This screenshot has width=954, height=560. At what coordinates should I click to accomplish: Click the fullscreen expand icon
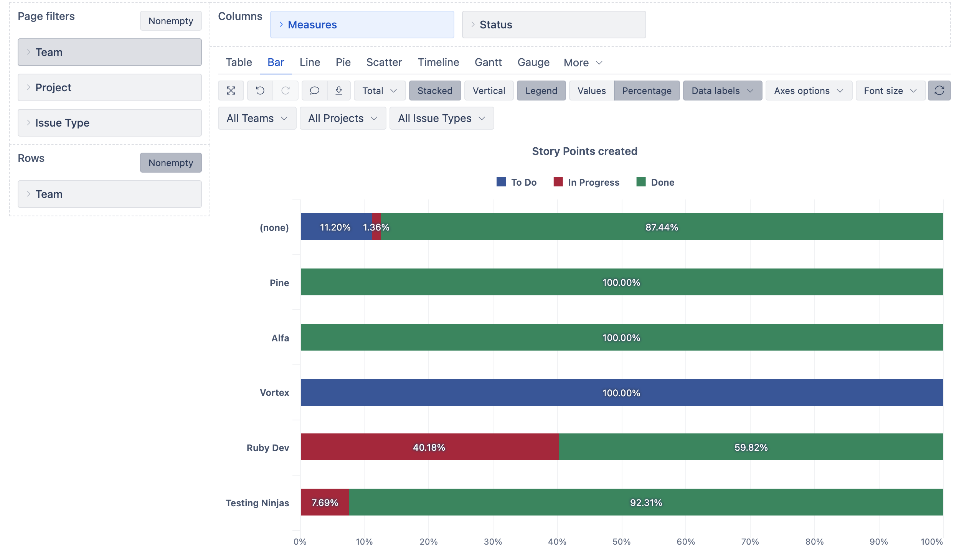coord(231,91)
